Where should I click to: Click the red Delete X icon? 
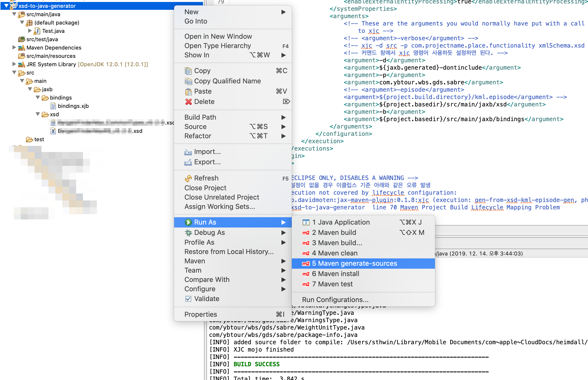(x=188, y=102)
